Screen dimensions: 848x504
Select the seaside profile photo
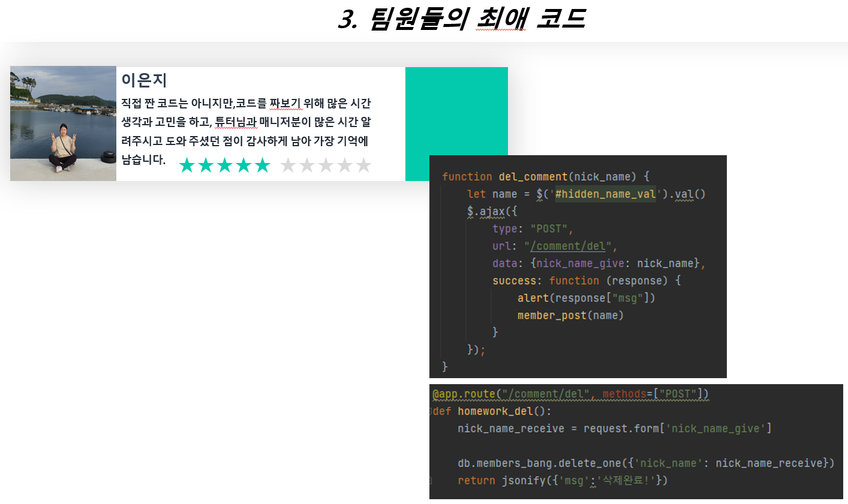pyautogui.click(x=63, y=123)
